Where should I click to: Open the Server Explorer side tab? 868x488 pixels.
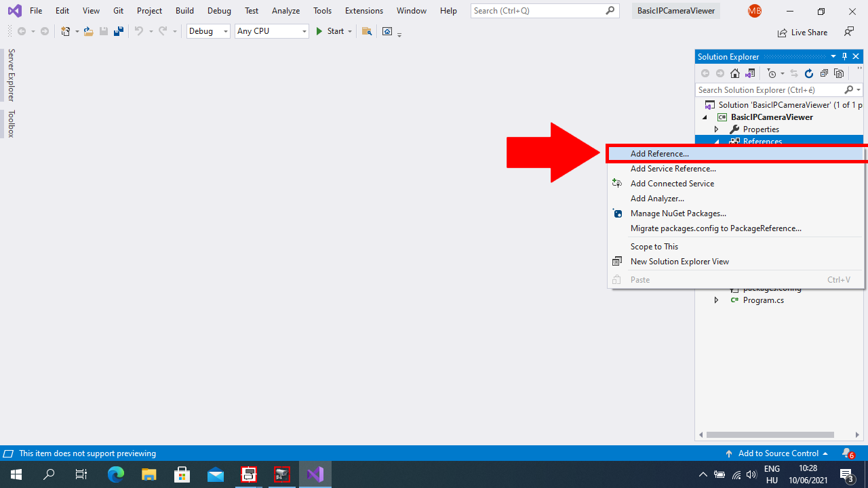[11, 75]
